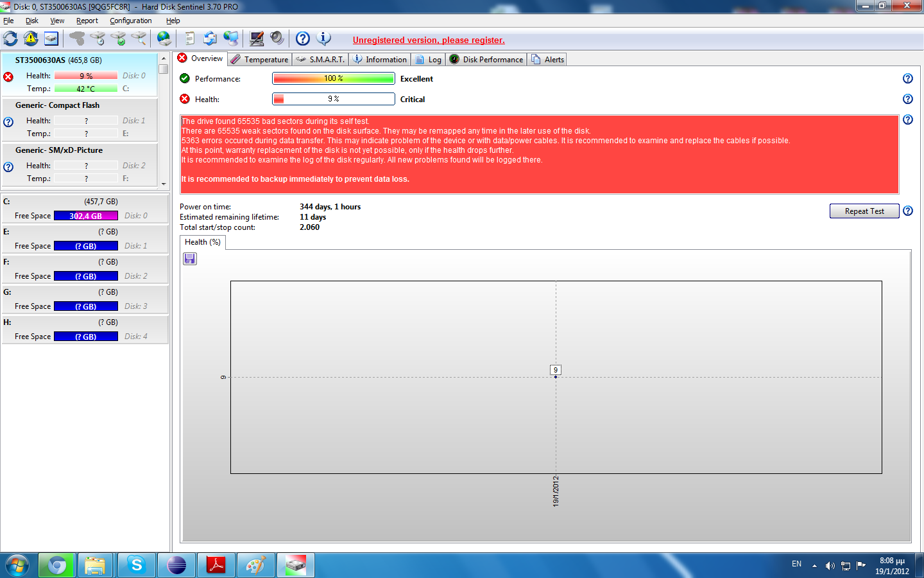Click the G: drive free space bar

click(x=86, y=306)
